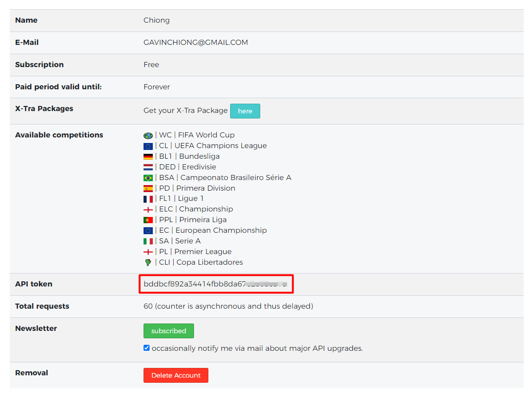The height and width of the screenshot is (398, 532).
Task: Click the EU flag beside European Championship
Action: [x=148, y=231]
